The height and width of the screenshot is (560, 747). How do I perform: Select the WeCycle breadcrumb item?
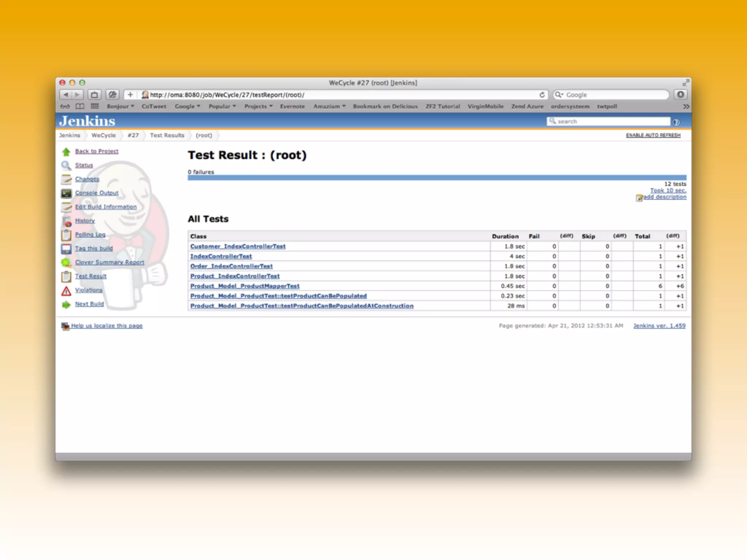[x=103, y=135]
